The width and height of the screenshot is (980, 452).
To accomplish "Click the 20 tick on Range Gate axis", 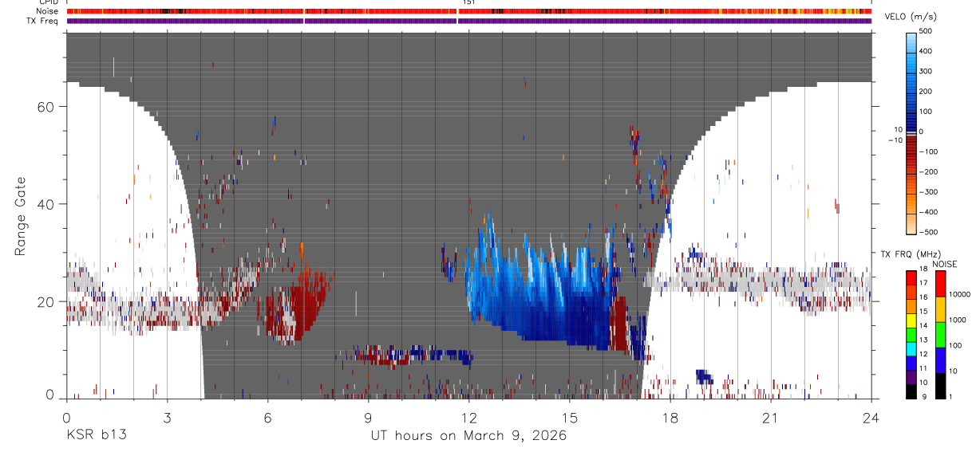I will point(47,301).
